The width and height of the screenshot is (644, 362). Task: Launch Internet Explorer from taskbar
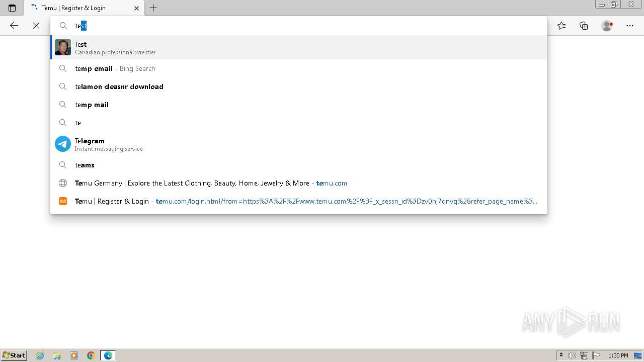tap(40, 355)
